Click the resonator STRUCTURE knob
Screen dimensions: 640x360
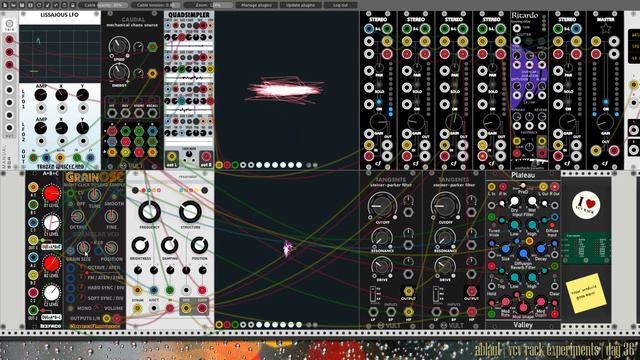190,211
